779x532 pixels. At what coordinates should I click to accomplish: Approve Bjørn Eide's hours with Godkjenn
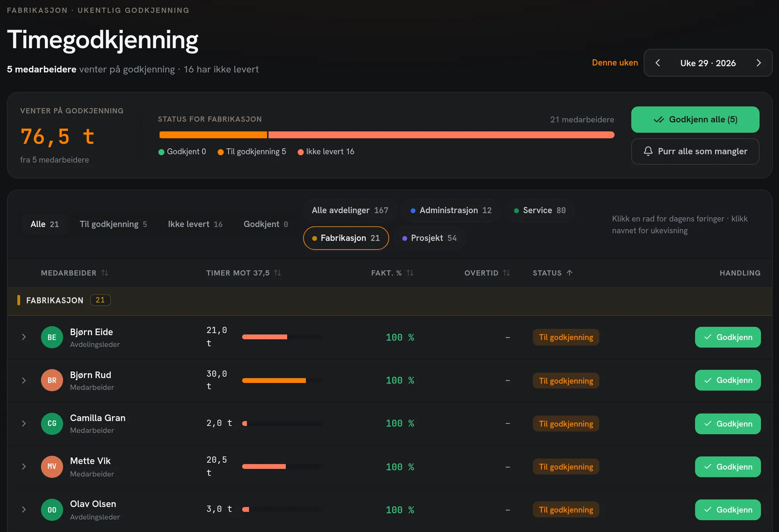pos(728,337)
